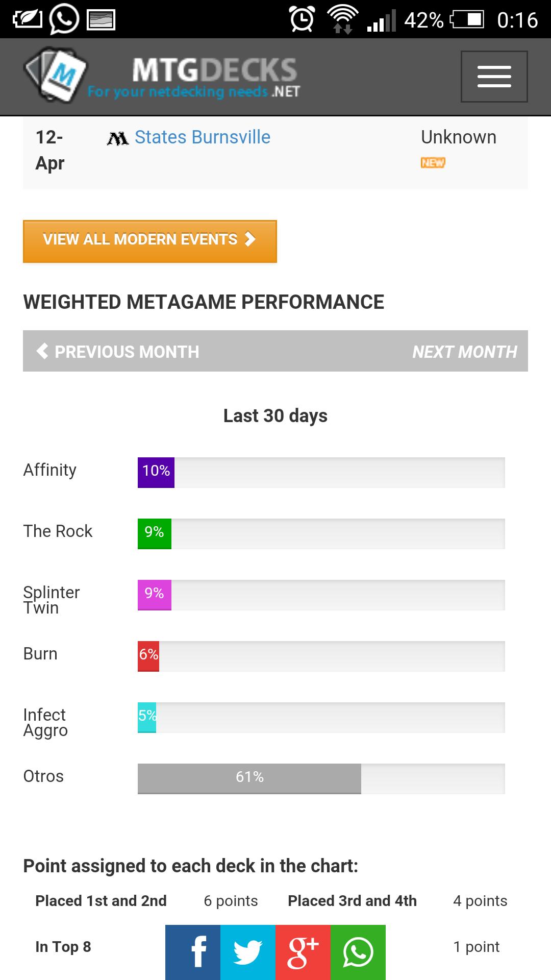Click View All Modern Events button
Viewport: 551px width, 980px height.
pos(149,241)
